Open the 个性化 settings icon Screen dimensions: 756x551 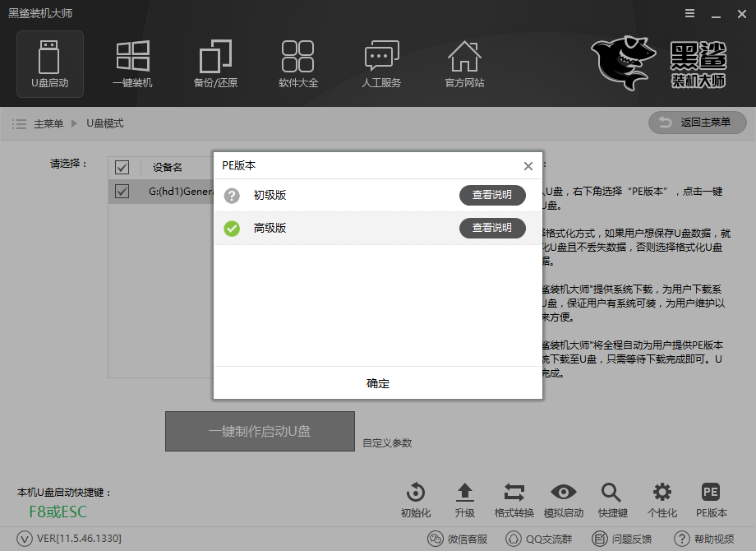click(x=661, y=494)
